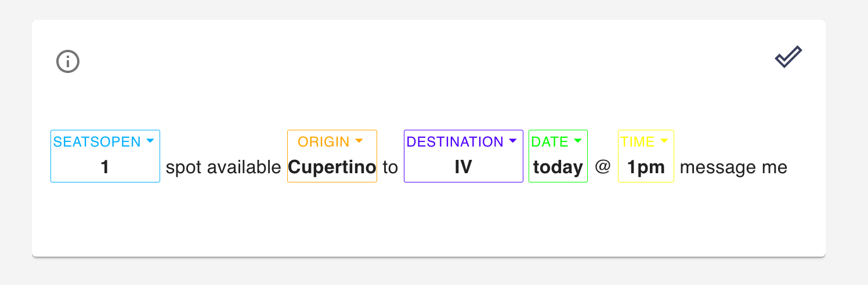Click the double checkmark icon
Image resolution: width=868 pixels, height=285 pixels.
[x=789, y=57]
